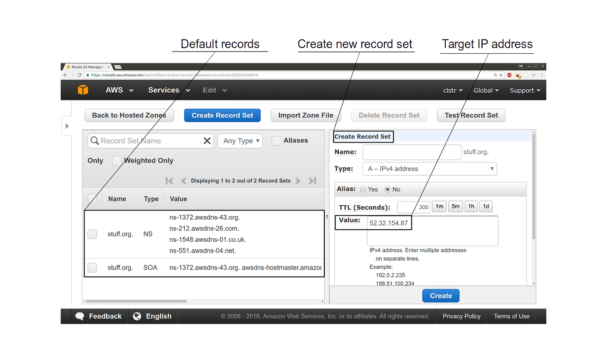The width and height of the screenshot is (607, 364).
Task: Reload the page with browser refresh icon
Action: tap(79, 75)
